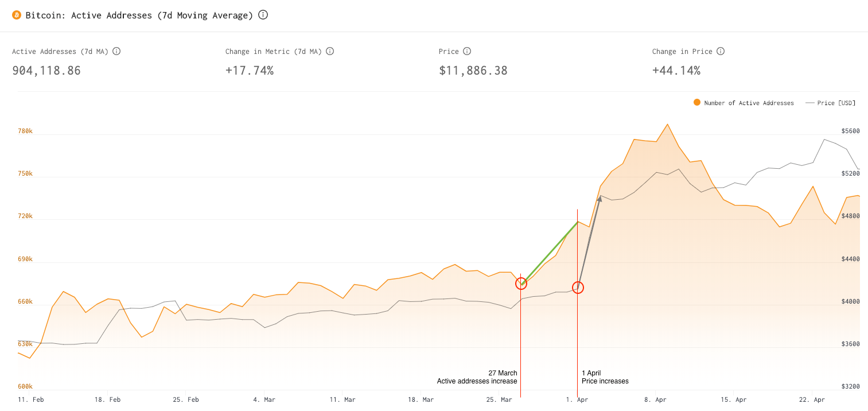868x411 pixels.
Task: Click the $4000 right axis label
Action: [851, 302]
